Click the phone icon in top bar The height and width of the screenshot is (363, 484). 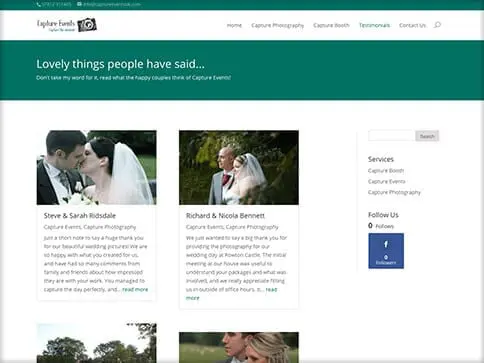pyautogui.click(x=39, y=4)
